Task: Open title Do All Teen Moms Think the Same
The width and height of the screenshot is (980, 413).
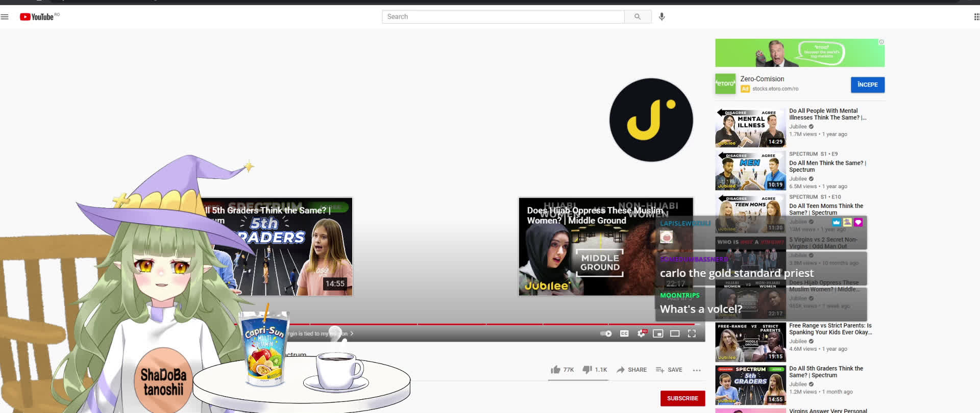Action: [x=826, y=209]
